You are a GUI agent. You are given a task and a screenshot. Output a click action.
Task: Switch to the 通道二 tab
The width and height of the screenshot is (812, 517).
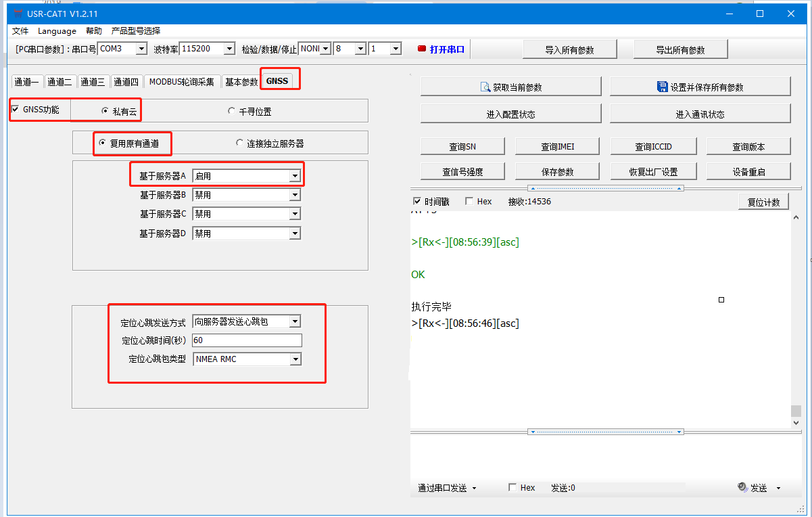(x=59, y=82)
